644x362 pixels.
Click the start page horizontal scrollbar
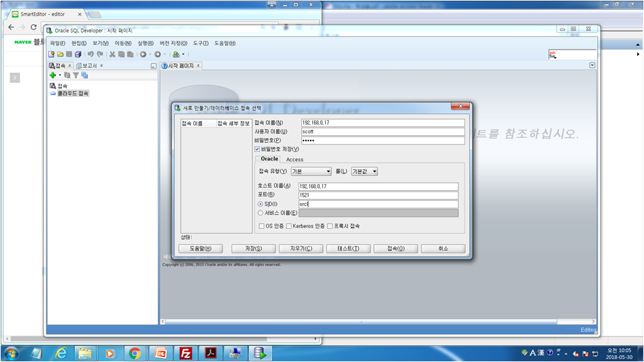click(x=361, y=321)
